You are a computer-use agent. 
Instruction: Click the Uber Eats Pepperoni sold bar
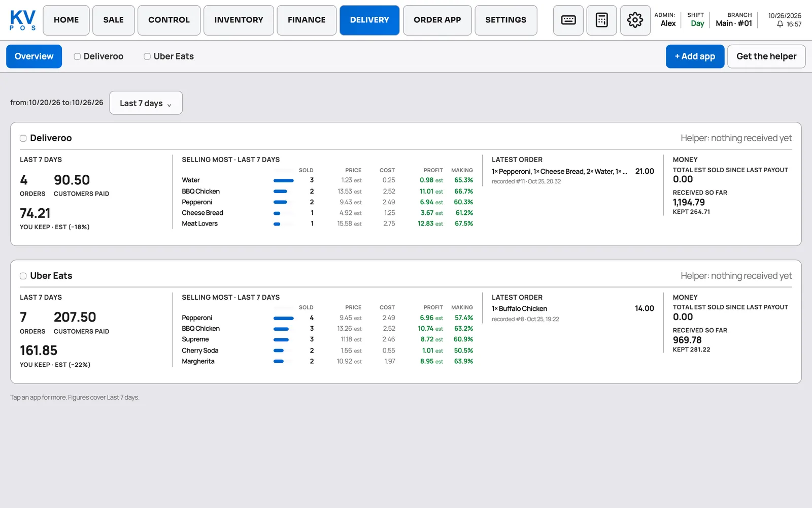(284, 318)
